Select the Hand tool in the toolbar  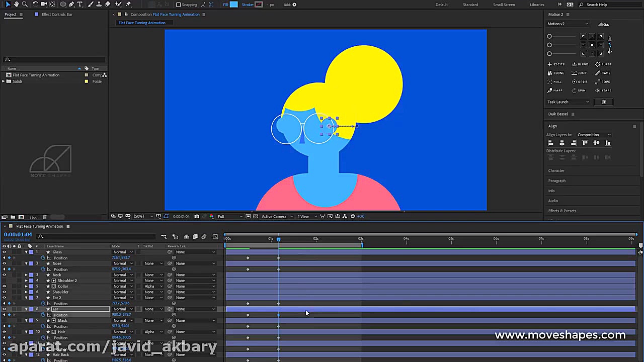[16, 5]
